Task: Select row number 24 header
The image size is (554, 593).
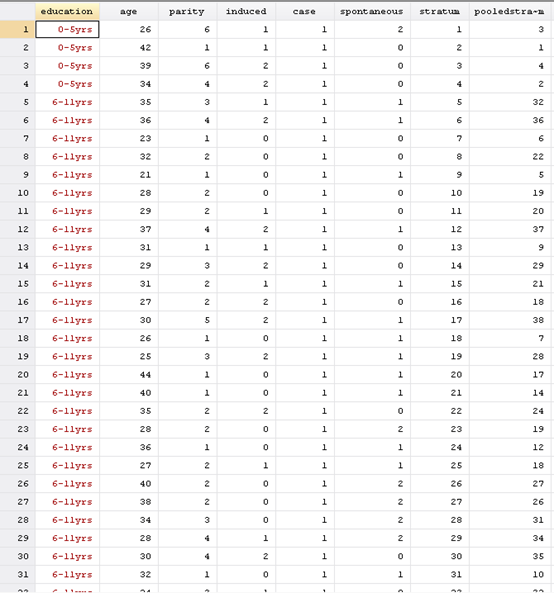Action: tap(17, 447)
